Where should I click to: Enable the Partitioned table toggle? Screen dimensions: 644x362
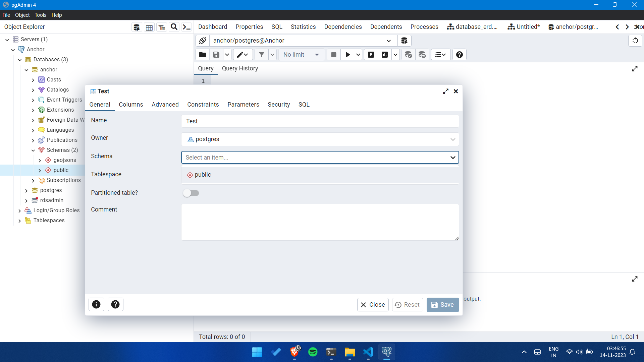(x=191, y=193)
